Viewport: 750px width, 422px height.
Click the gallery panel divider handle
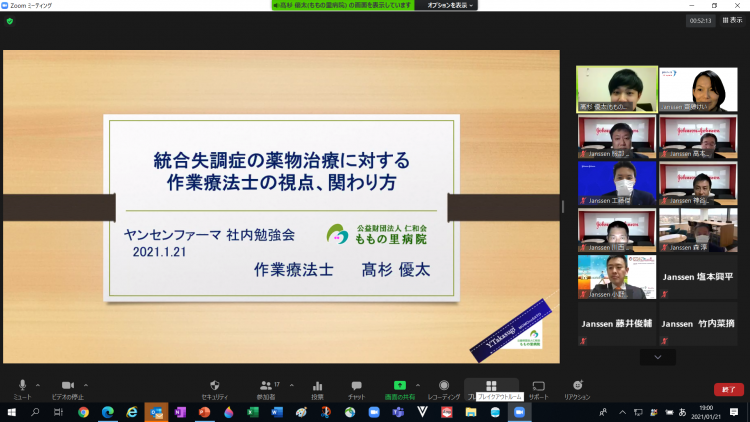click(x=563, y=207)
